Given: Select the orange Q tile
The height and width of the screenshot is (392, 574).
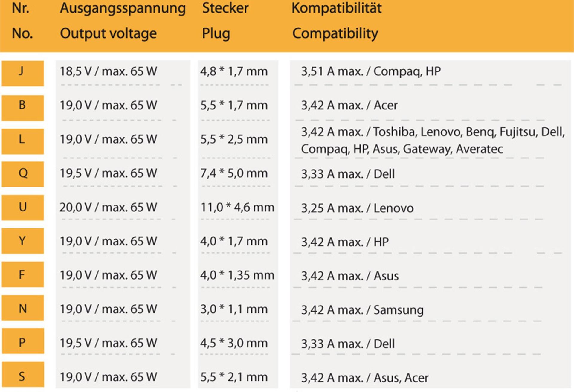Looking at the screenshot, I should click(23, 174).
